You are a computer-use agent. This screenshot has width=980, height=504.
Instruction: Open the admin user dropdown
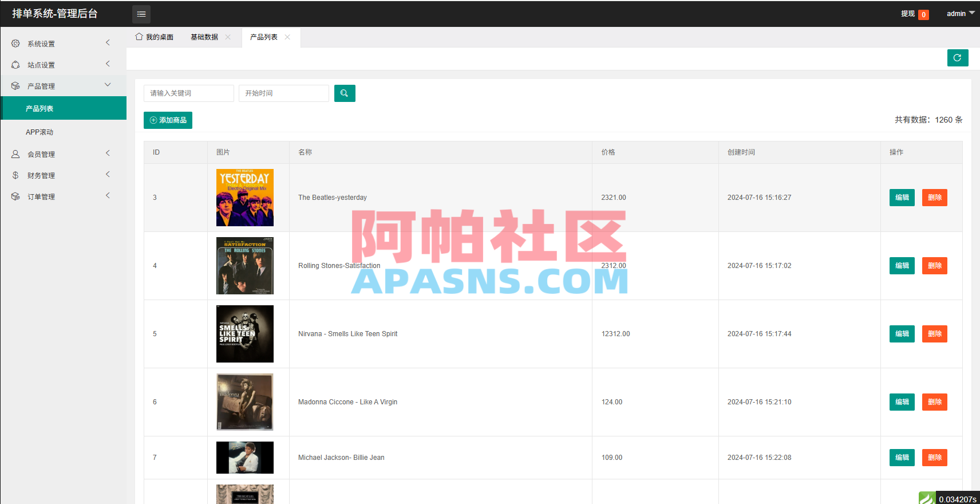point(961,14)
